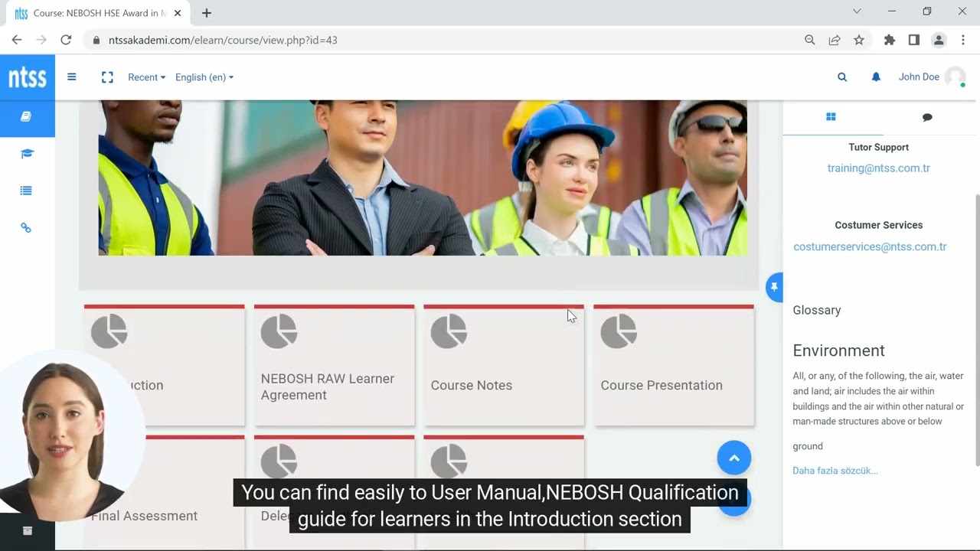Viewport: 980px width, 551px height.
Task: Open the NEBOSH RAW Learner Agreement card
Action: 334,365
